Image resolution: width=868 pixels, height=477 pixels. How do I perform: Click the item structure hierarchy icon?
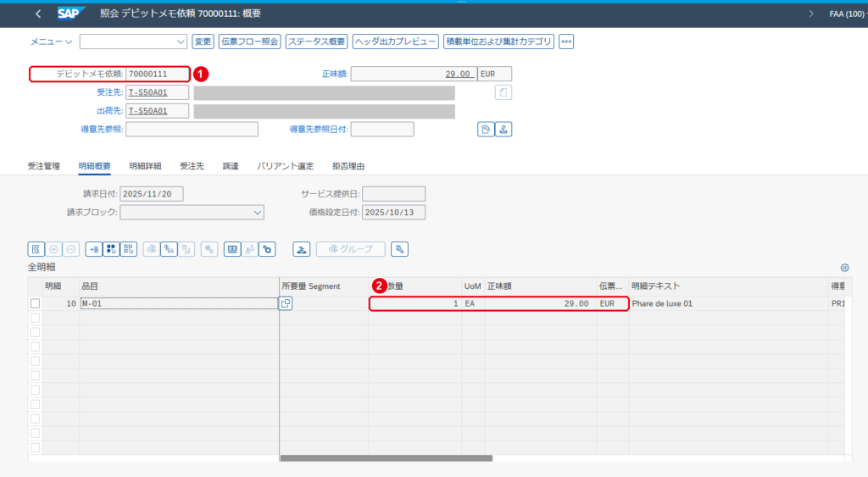point(169,249)
